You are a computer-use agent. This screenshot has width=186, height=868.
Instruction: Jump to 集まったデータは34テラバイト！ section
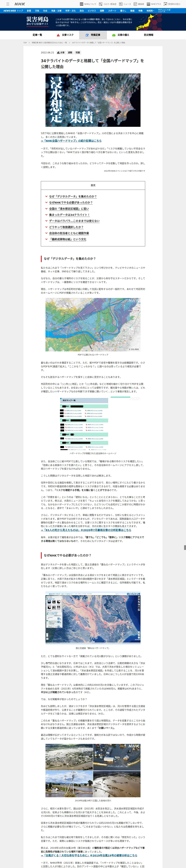click(69, 215)
